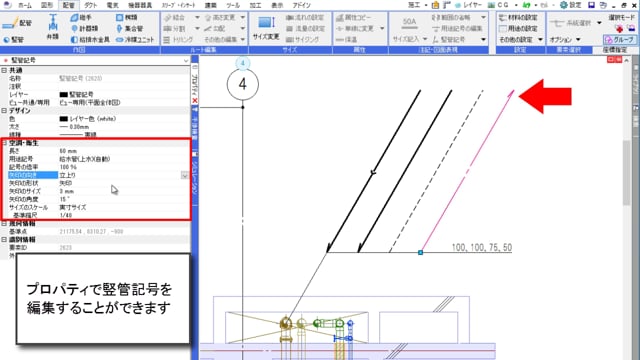640x360 pixels.
Task: Click the 分割 split button
Action: point(175,29)
